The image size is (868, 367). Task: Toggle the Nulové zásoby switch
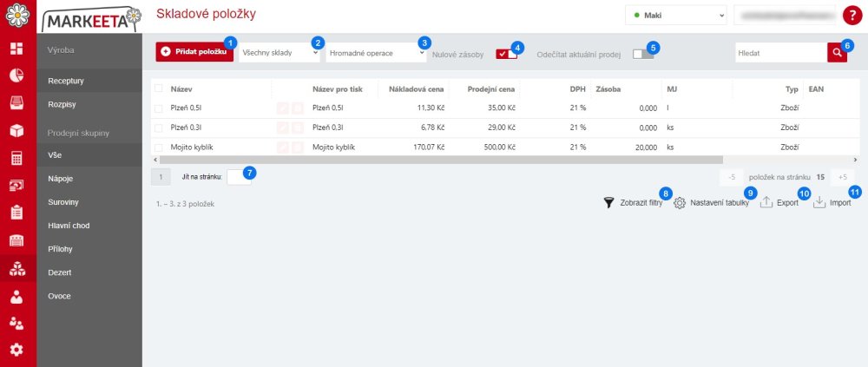point(507,55)
